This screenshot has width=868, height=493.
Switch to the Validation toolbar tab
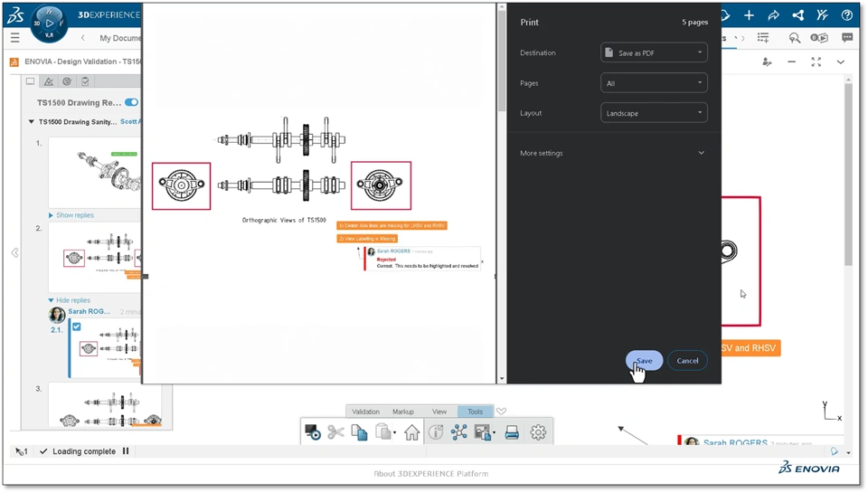click(365, 412)
